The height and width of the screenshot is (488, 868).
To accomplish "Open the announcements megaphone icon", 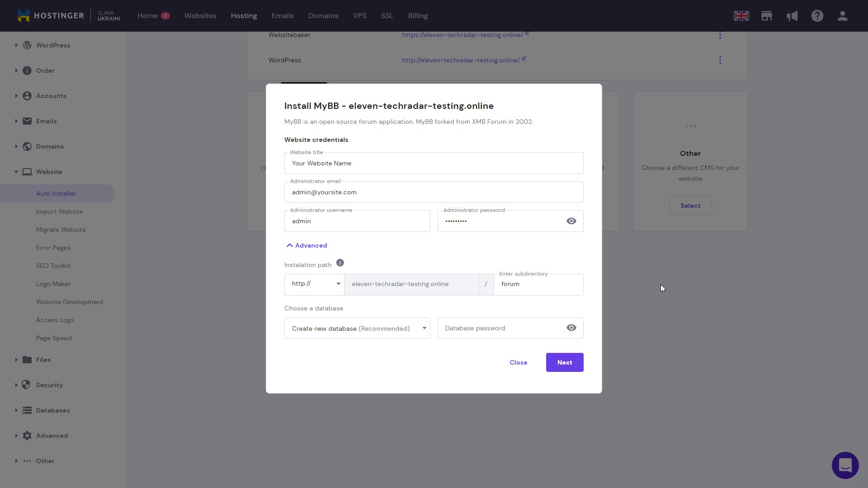I will [x=792, y=16].
